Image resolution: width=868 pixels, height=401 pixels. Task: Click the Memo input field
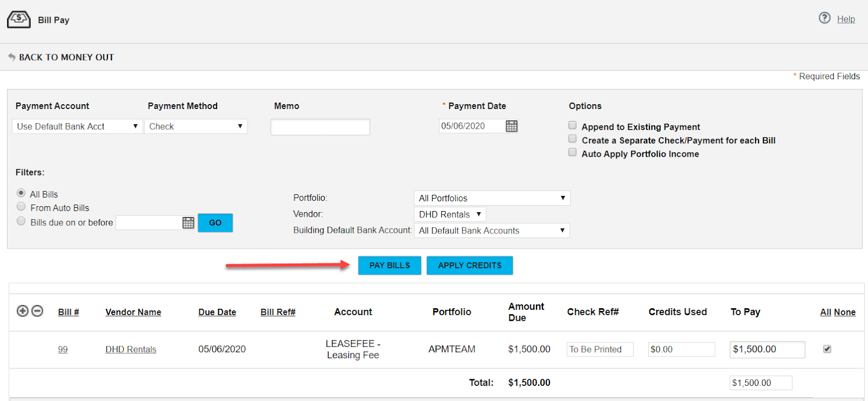[x=320, y=127]
